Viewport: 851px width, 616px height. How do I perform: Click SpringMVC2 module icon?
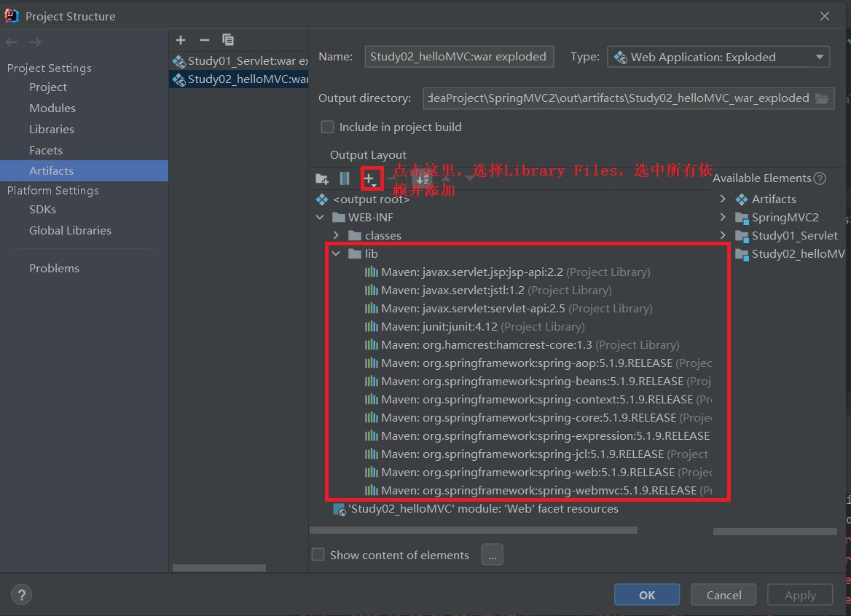[742, 218]
